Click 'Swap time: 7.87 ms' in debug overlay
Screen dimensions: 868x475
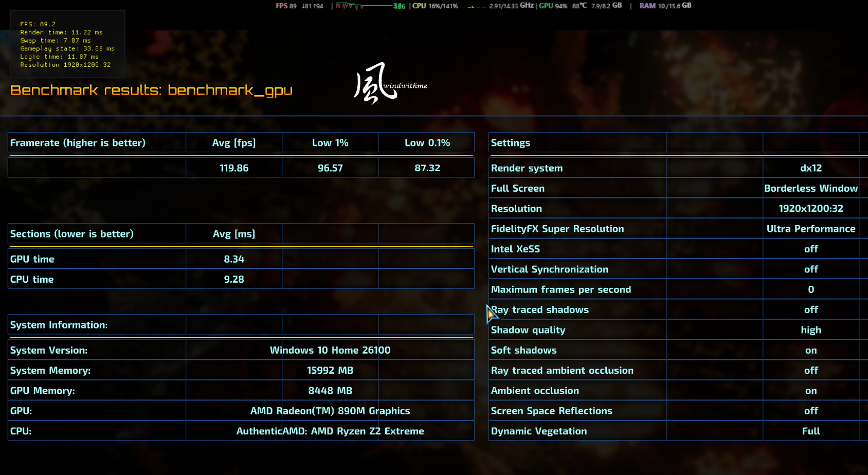[x=56, y=41]
